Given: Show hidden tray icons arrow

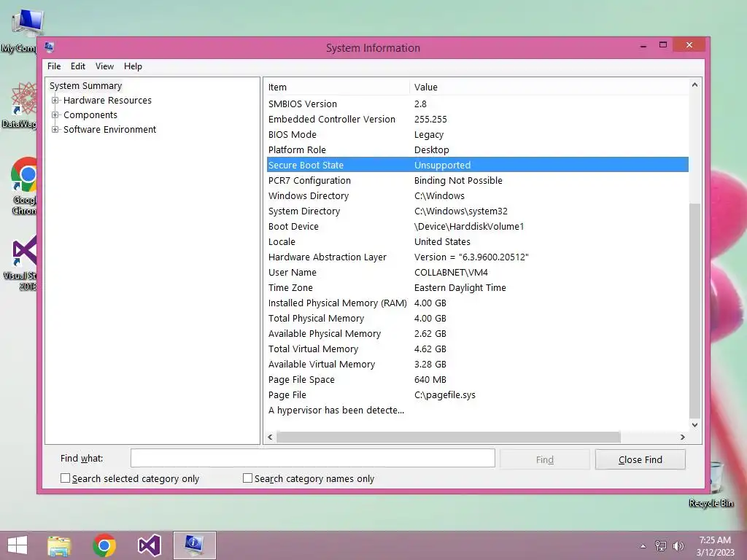Looking at the screenshot, I should pos(643,546).
